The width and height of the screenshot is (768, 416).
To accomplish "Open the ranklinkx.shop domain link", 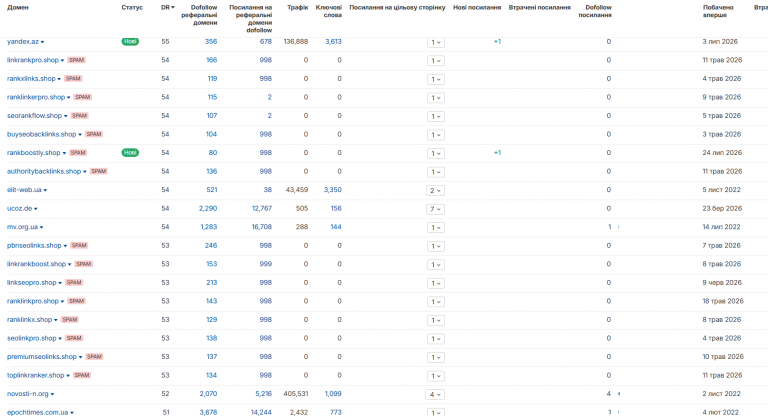I will point(29,320).
